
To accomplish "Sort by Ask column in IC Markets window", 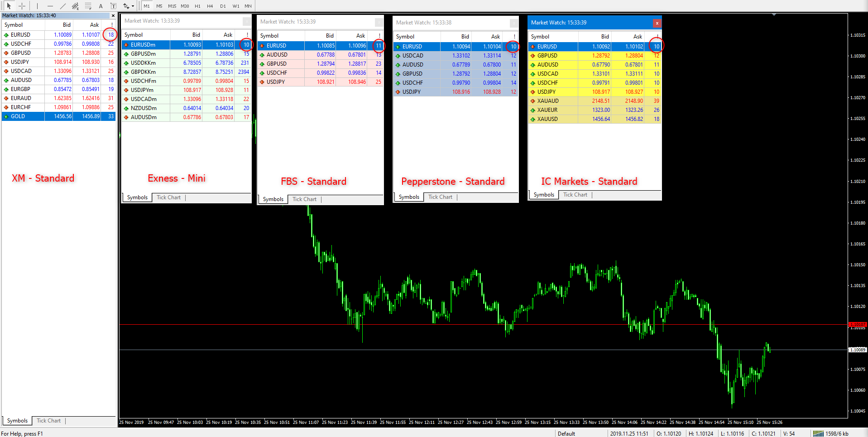I will click(628, 37).
